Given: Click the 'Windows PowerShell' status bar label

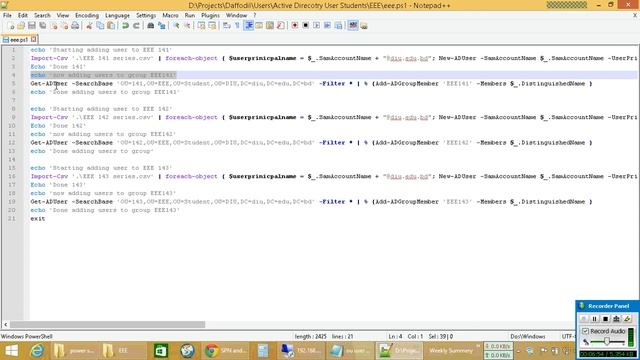Looking at the screenshot, I should [x=27, y=337].
